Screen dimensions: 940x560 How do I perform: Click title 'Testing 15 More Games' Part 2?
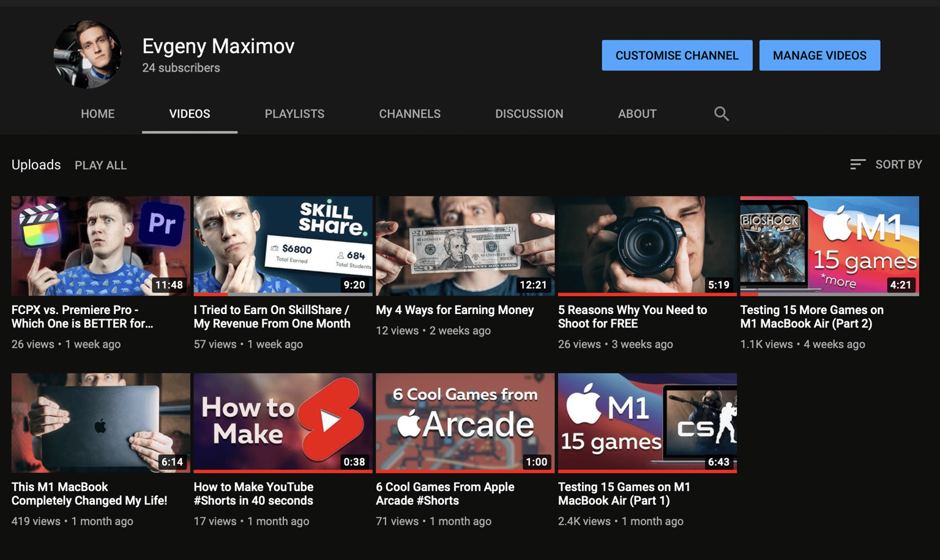[812, 317]
